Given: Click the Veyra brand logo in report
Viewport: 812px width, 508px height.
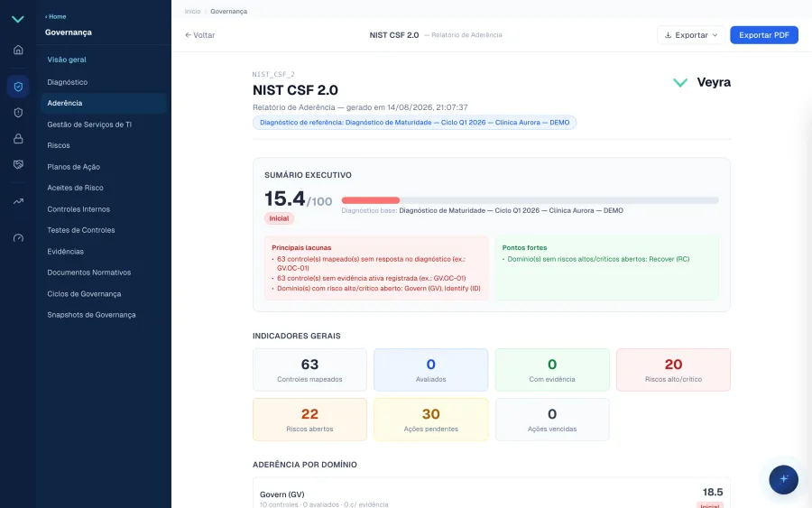Looking at the screenshot, I should (x=701, y=82).
